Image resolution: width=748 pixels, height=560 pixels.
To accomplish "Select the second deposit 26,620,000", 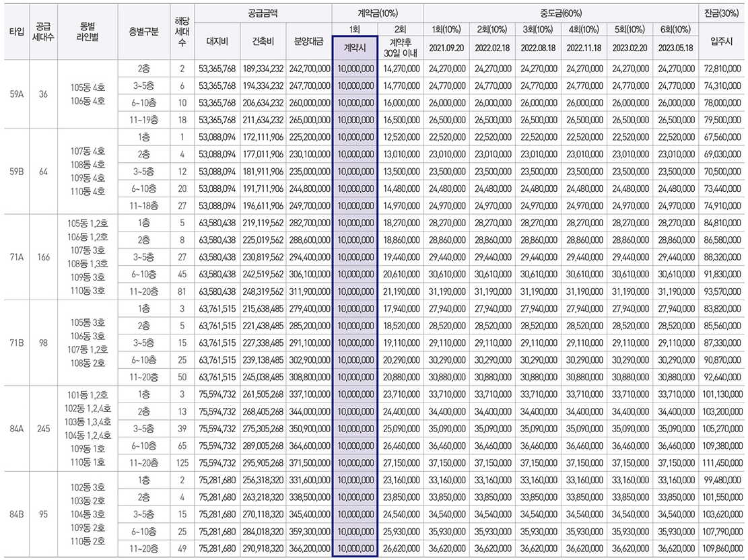I will pos(401,549).
